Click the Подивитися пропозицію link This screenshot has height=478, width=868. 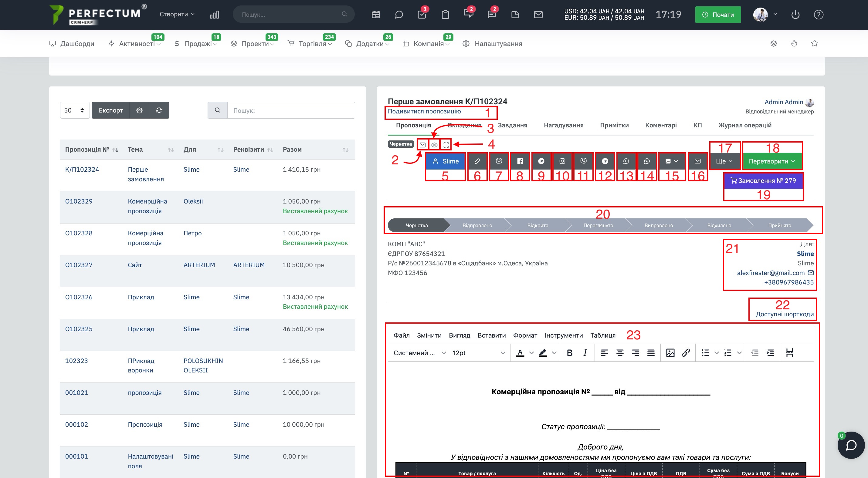tap(424, 111)
